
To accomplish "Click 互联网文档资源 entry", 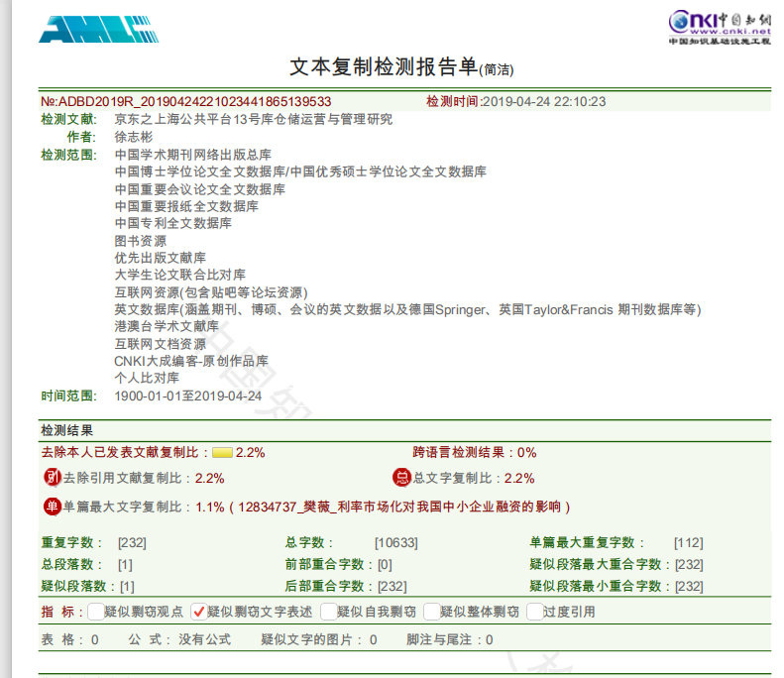I will click(160, 344).
